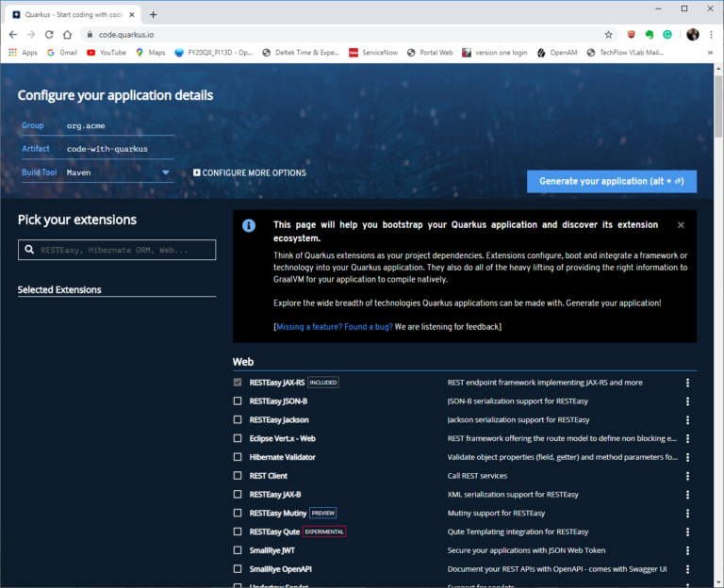724x588 pixels.
Task: Open more options for RESTEasy JAX-B
Action: [x=687, y=495]
